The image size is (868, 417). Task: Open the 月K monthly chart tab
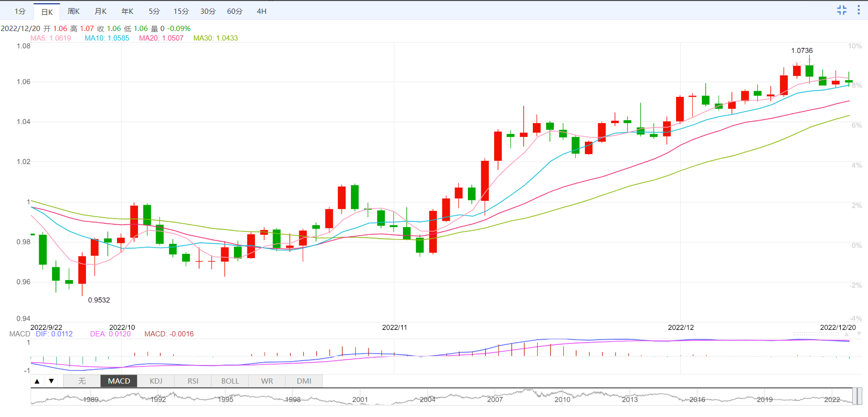tap(101, 11)
